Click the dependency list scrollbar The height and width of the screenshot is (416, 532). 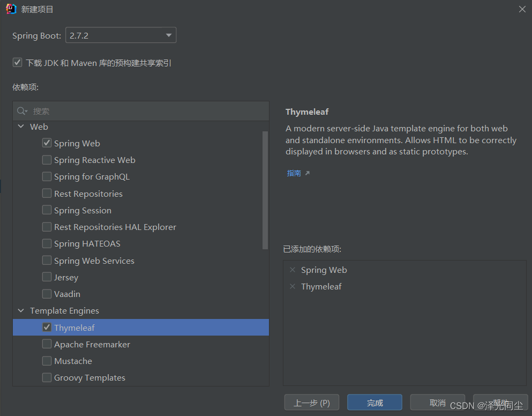(265, 190)
